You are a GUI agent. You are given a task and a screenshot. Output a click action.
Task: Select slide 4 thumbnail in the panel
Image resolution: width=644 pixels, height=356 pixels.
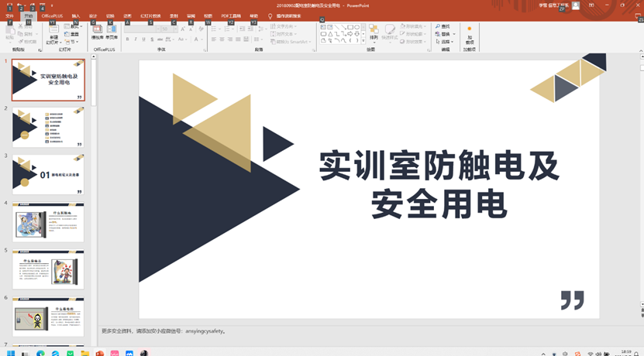coord(48,224)
